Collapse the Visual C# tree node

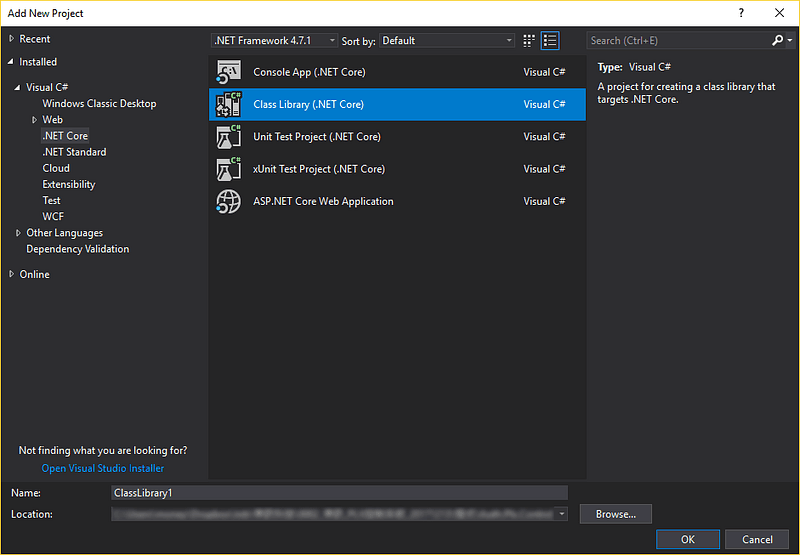pos(18,87)
